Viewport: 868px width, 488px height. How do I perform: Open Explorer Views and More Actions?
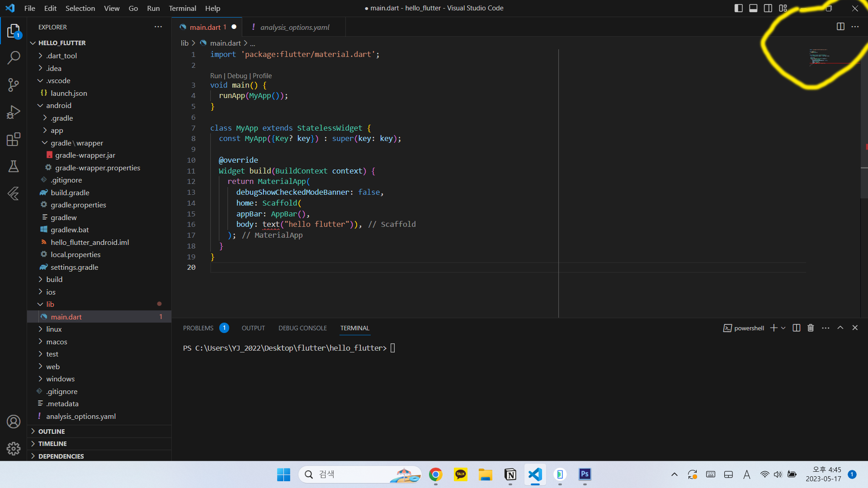click(x=158, y=27)
